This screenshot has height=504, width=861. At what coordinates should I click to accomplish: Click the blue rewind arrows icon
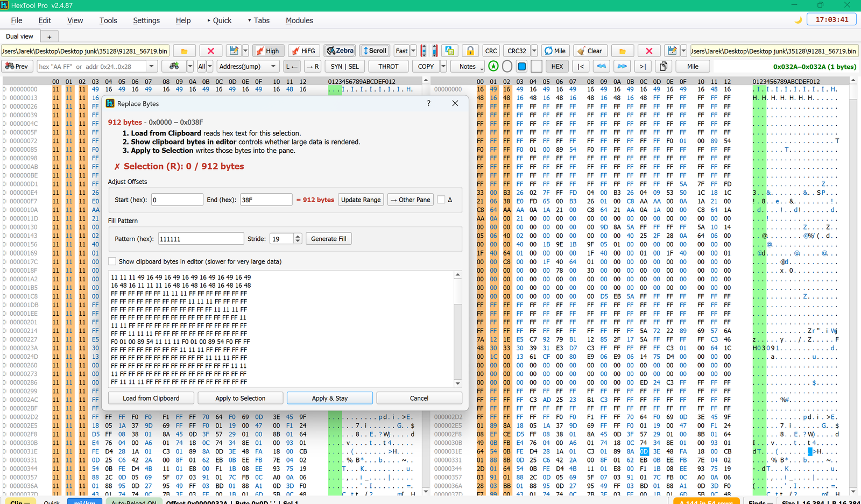(x=602, y=66)
